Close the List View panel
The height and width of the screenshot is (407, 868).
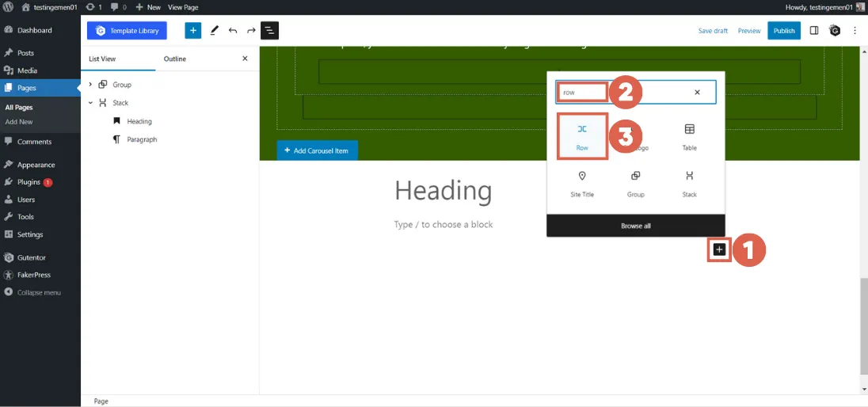click(x=246, y=58)
